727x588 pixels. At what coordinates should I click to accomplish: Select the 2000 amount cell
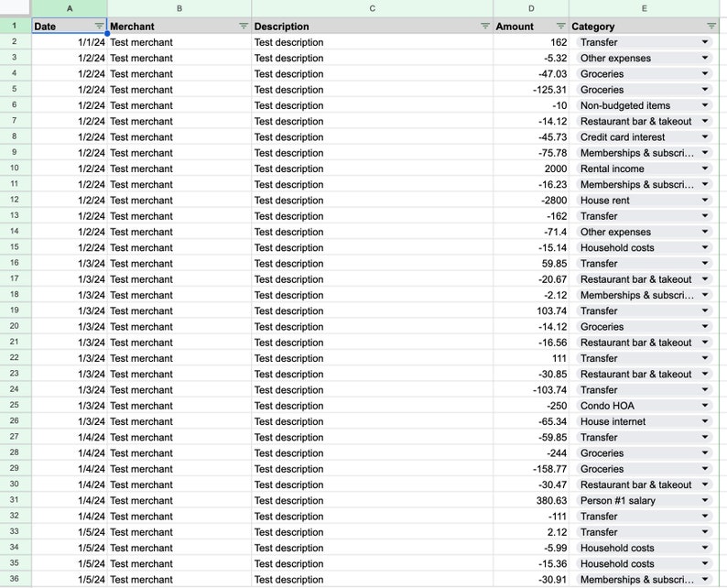(x=531, y=169)
